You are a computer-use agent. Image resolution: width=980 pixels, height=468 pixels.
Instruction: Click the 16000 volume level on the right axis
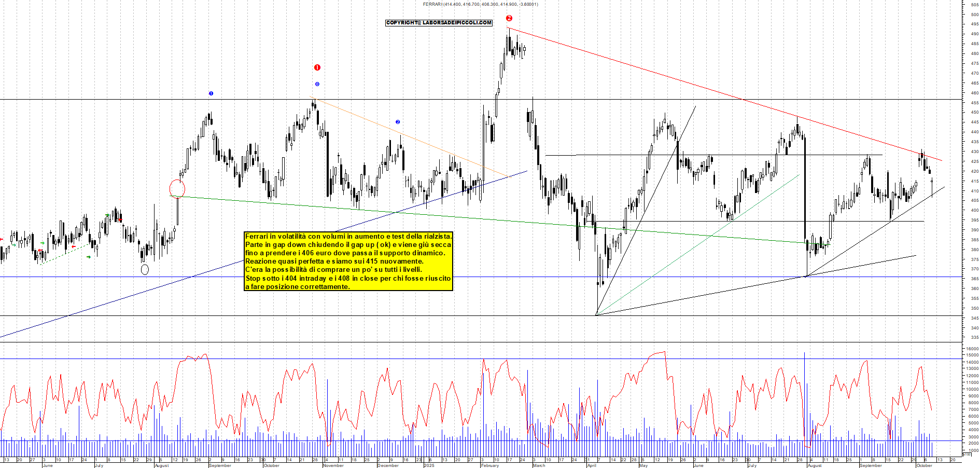[972, 349]
